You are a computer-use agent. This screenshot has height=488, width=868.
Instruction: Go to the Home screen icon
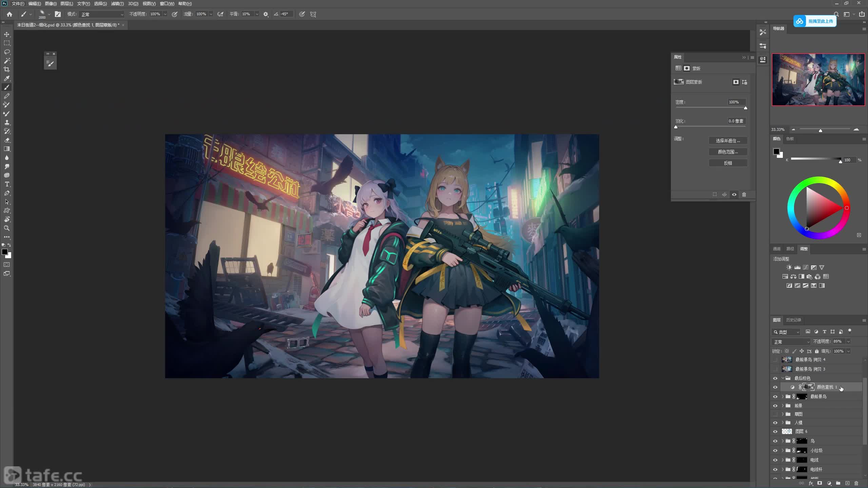9,14
